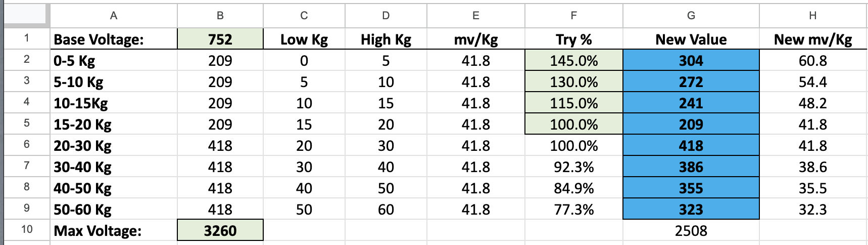This screenshot has height=245, width=868.
Task: Select the Base Voltage value cell 752
Action: point(220,39)
